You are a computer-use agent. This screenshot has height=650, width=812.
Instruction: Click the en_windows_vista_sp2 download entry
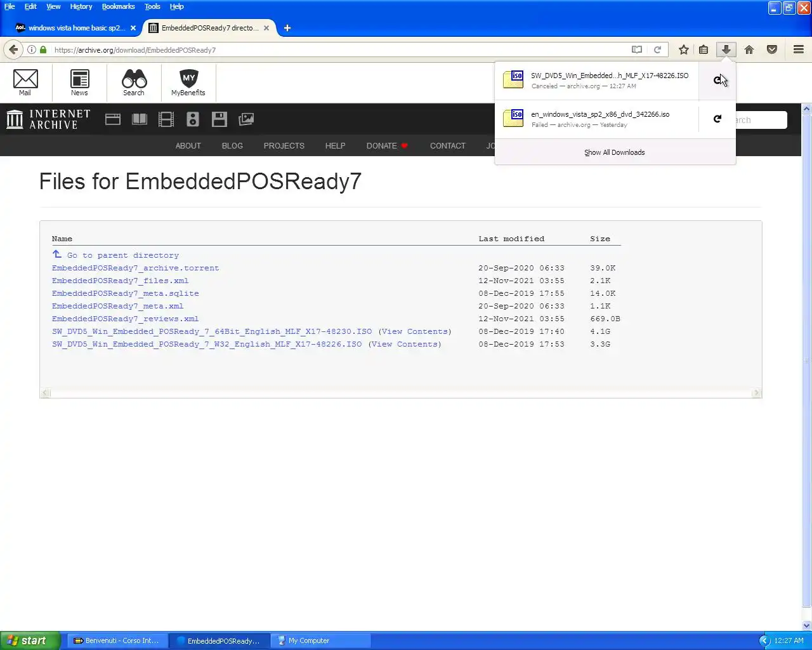tap(597, 119)
